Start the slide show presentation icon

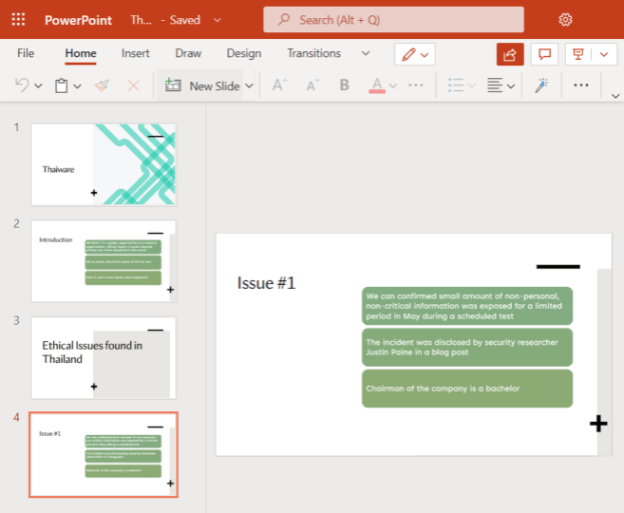coord(578,54)
